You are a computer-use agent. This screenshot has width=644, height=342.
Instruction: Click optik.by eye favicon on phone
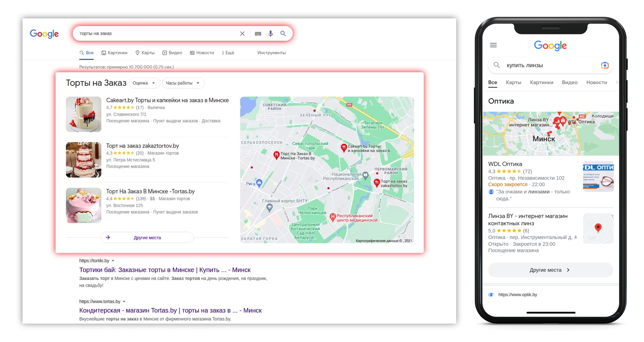[x=491, y=295]
